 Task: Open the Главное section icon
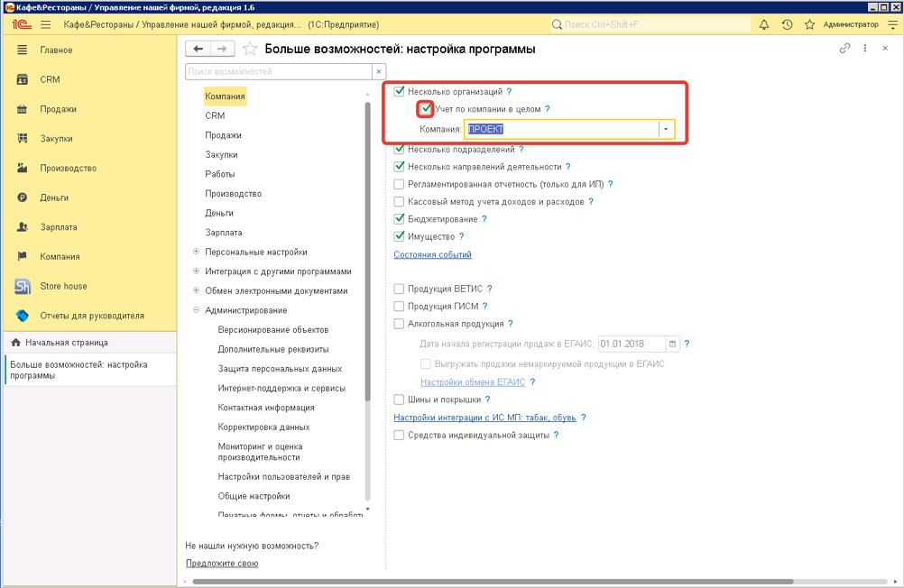[x=22, y=51]
